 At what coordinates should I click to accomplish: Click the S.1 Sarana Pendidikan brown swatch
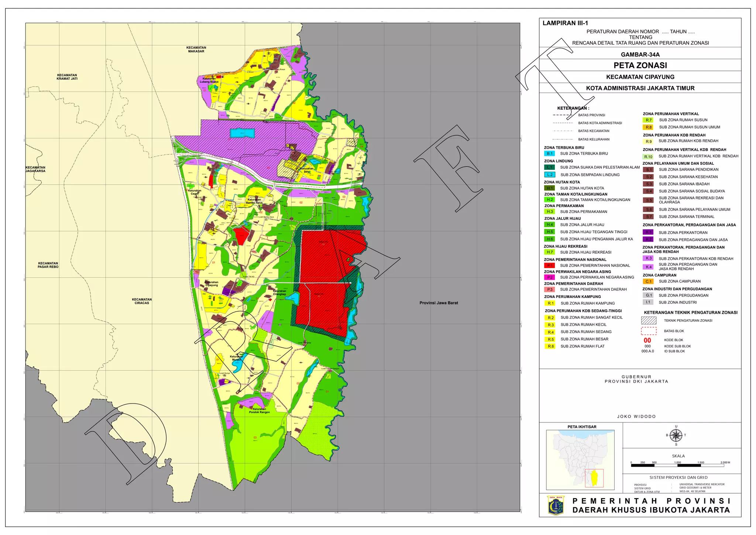(649, 170)
